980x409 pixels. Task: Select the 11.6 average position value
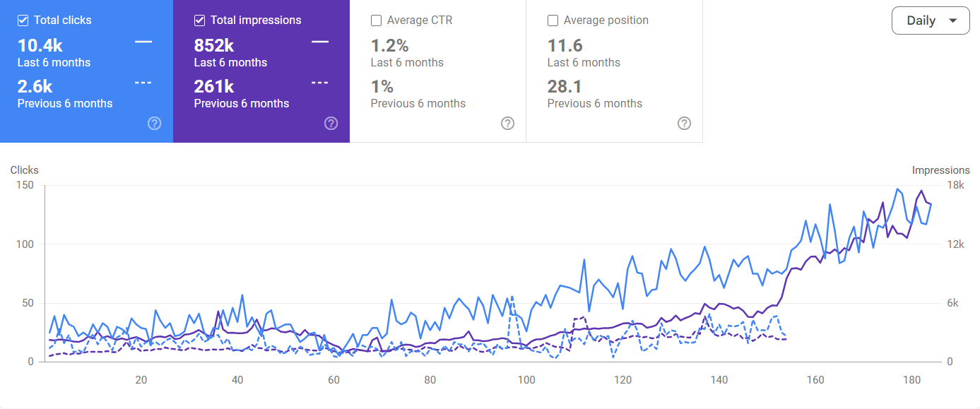click(x=565, y=46)
